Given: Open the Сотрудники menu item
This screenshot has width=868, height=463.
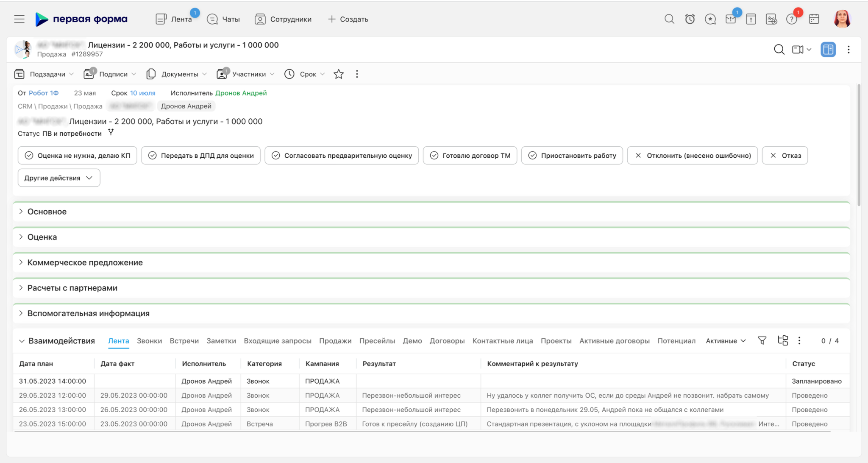Looking at the screenshot, I should pos(284,19).
